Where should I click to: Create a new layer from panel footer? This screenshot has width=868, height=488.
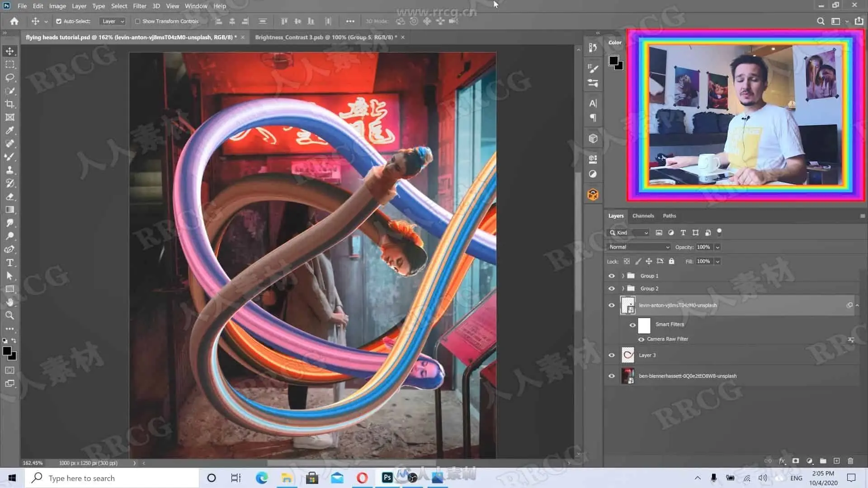coord(836,461)
